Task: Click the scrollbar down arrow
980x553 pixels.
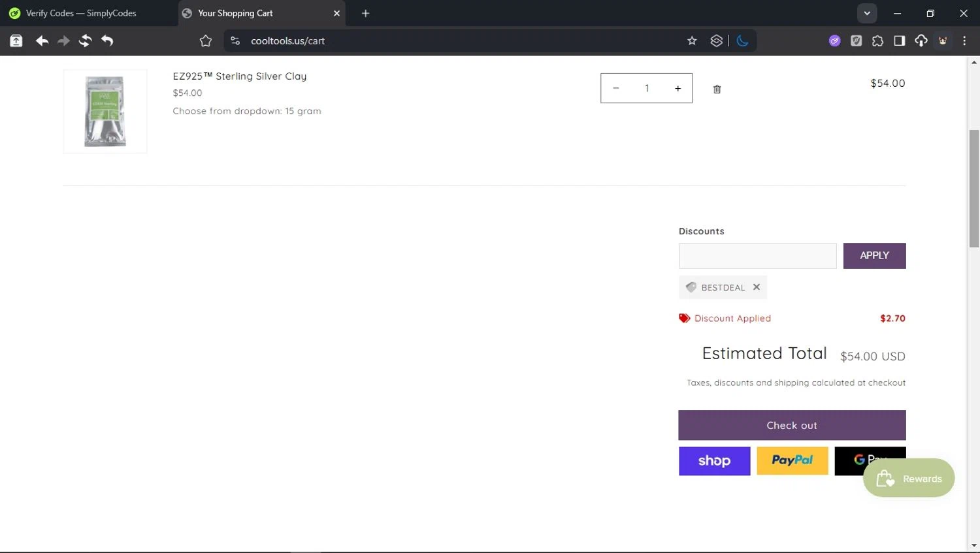Action: click(974, 545)
